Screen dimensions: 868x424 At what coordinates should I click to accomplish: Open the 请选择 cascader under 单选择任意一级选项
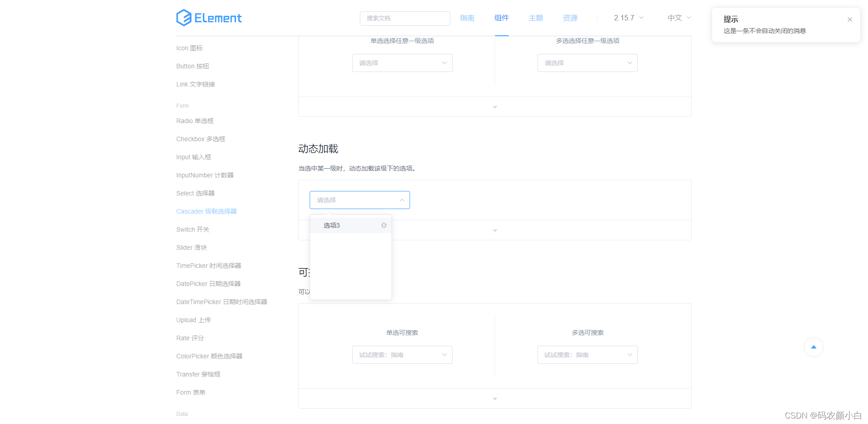tap(402, 63)
